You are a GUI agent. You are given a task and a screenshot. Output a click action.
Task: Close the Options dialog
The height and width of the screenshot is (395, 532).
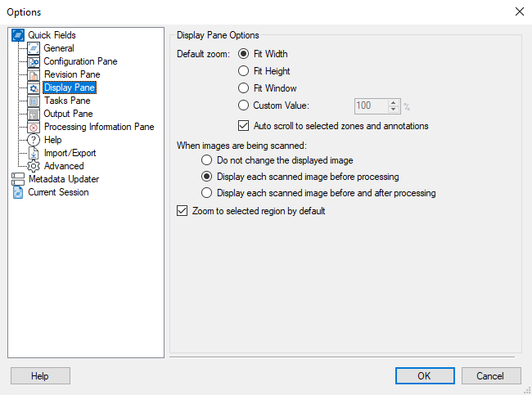pos(520,12)
